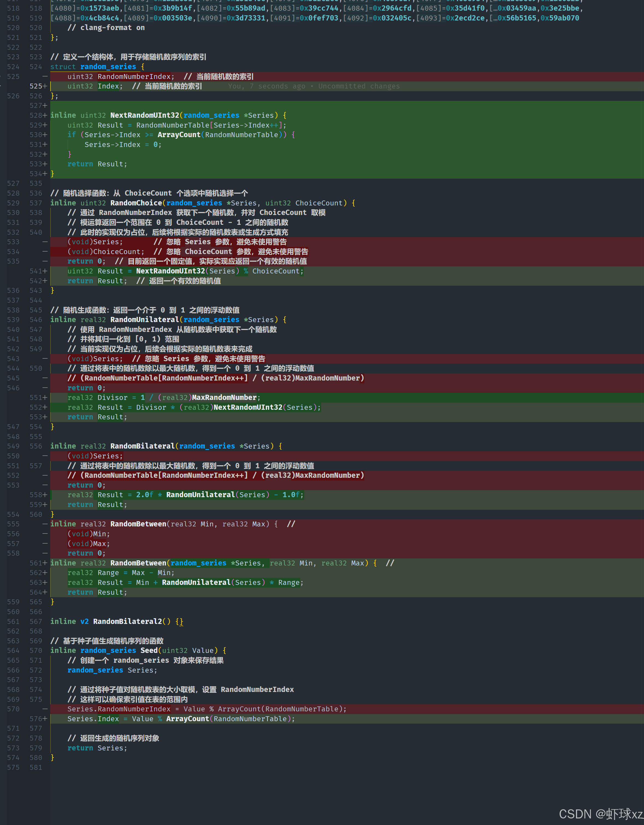Click the RandomChoice function definition line
Image resolution: width=644 pixels, height=825 pixels.
click(x=202, y=203)
